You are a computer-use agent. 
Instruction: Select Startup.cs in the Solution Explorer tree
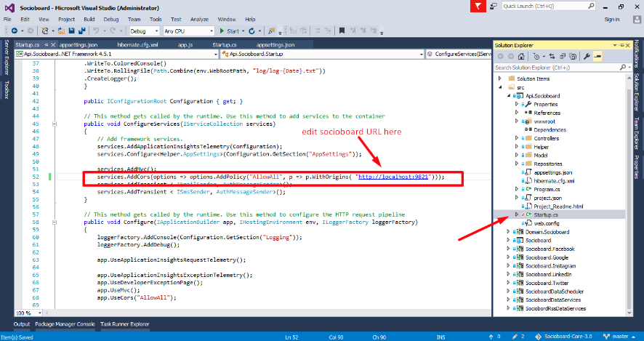pyautogui.click(x=546, y=215)
